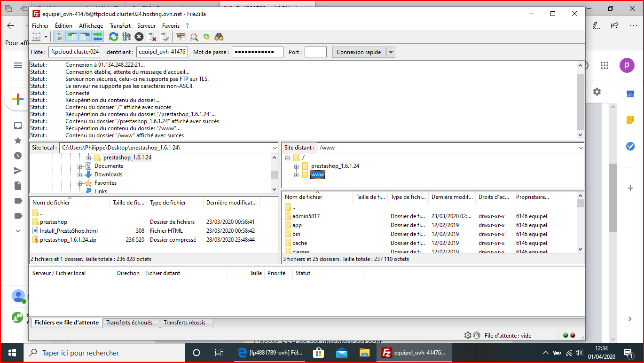The width and height of the screenshot is (644, 363).
Task: Open the Site local path dropdown
Action: tap(275, 148)
